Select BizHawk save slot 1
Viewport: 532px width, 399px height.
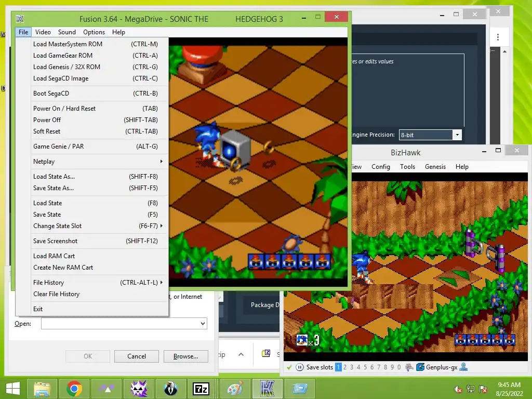pos(338,367)
